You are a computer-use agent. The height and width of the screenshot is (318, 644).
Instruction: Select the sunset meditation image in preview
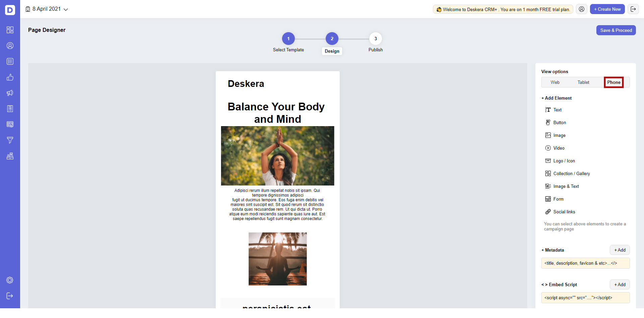point(278,259)
